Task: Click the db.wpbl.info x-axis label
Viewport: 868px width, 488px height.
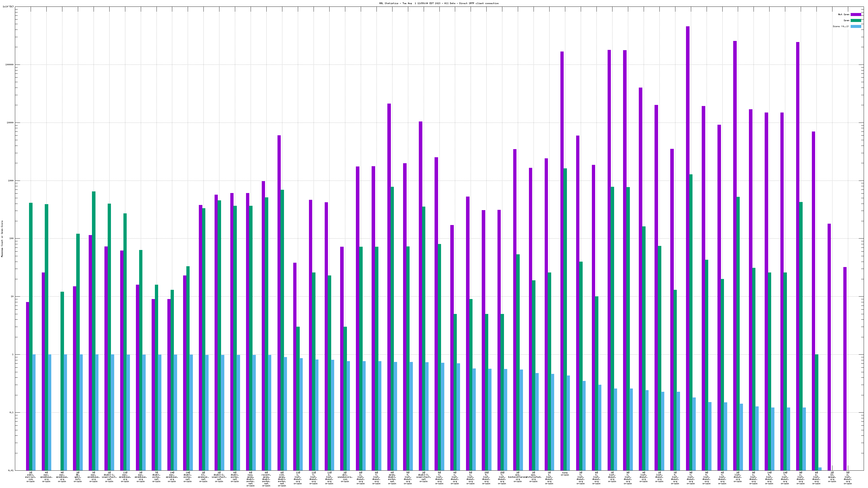Action: 78,477
